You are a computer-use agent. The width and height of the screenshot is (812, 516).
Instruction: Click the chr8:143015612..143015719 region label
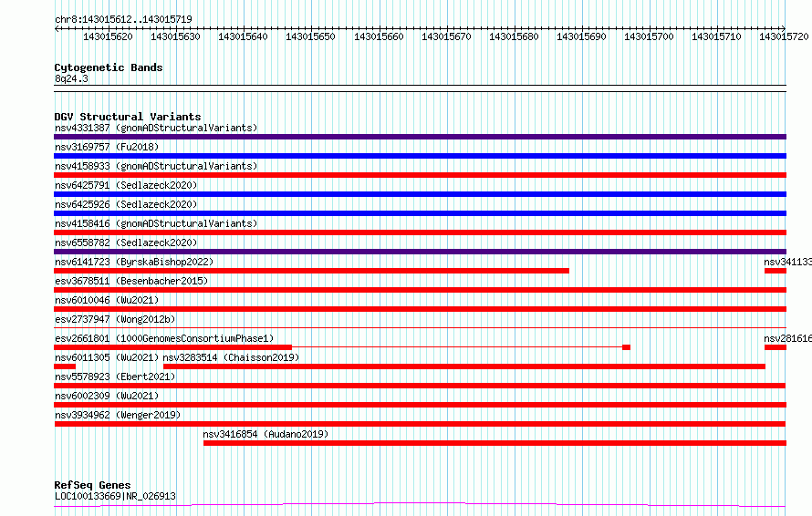pos(123,19)
